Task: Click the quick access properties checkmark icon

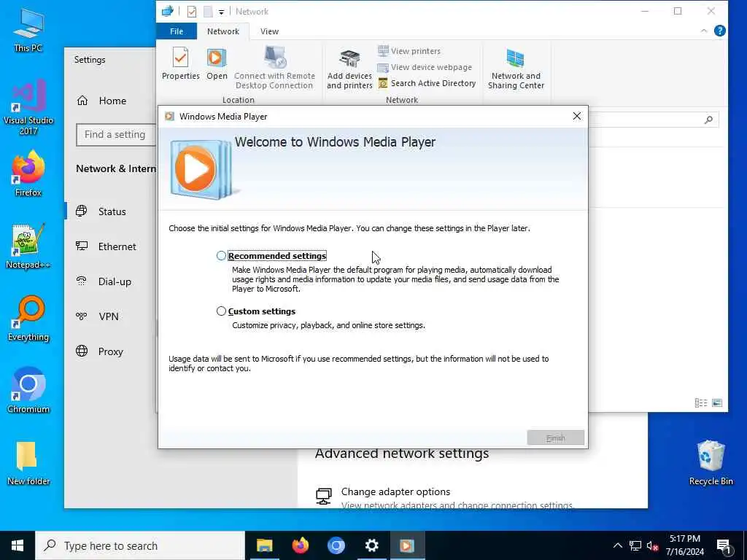Action: (192, 12)
